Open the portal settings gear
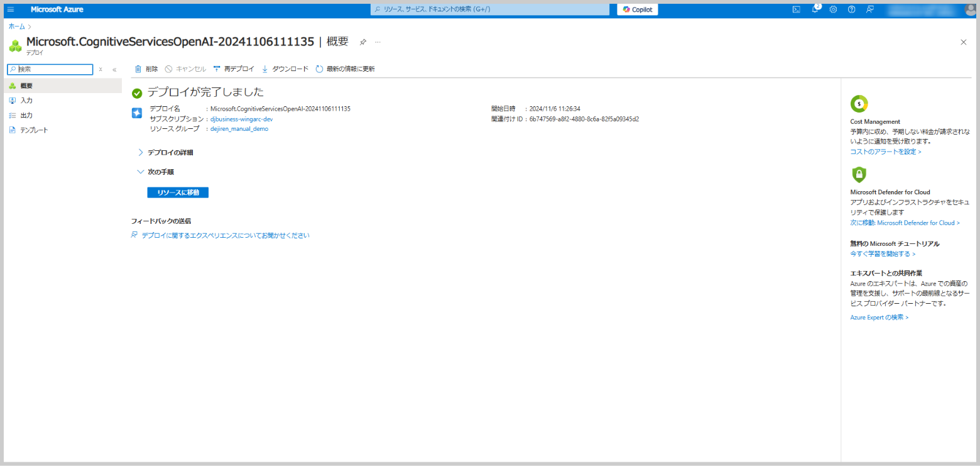 coord(834,9)
